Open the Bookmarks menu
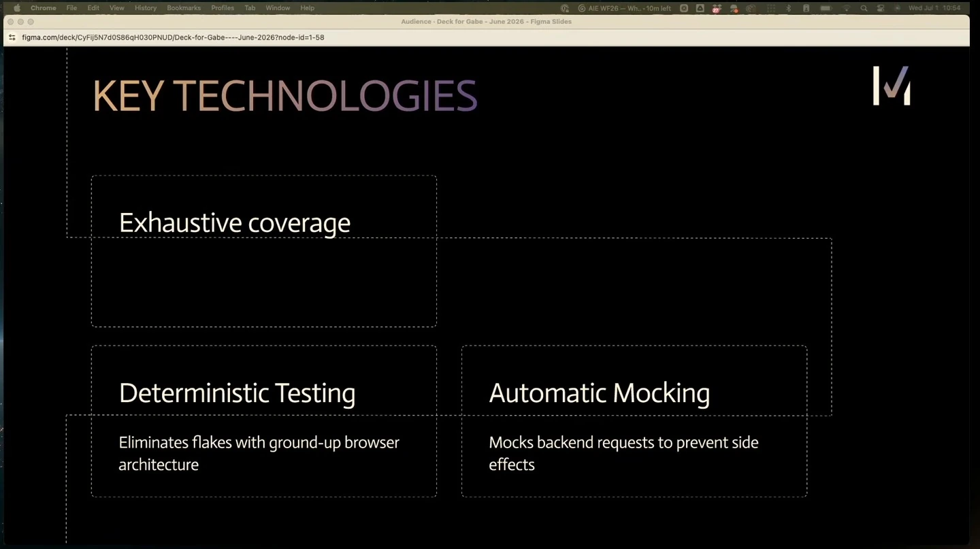This screenshot has width=980, height=549. click(x=184, y=8)
